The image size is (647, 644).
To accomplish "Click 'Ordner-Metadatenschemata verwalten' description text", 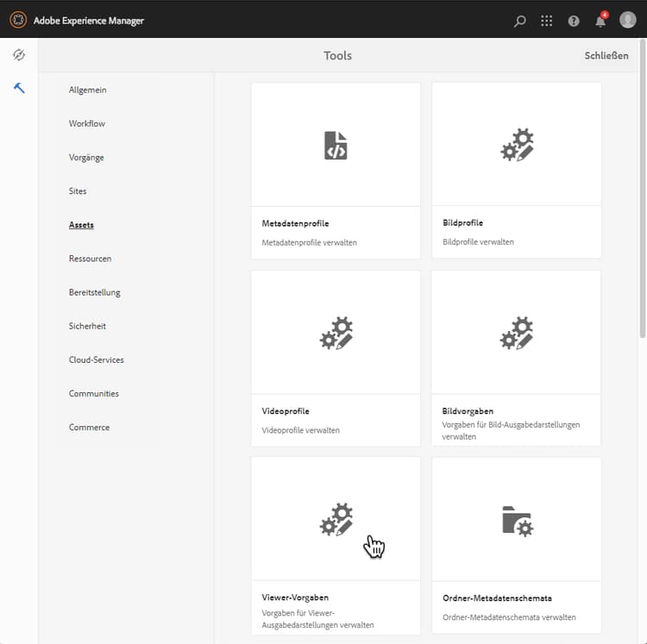I will coord(509,617).
